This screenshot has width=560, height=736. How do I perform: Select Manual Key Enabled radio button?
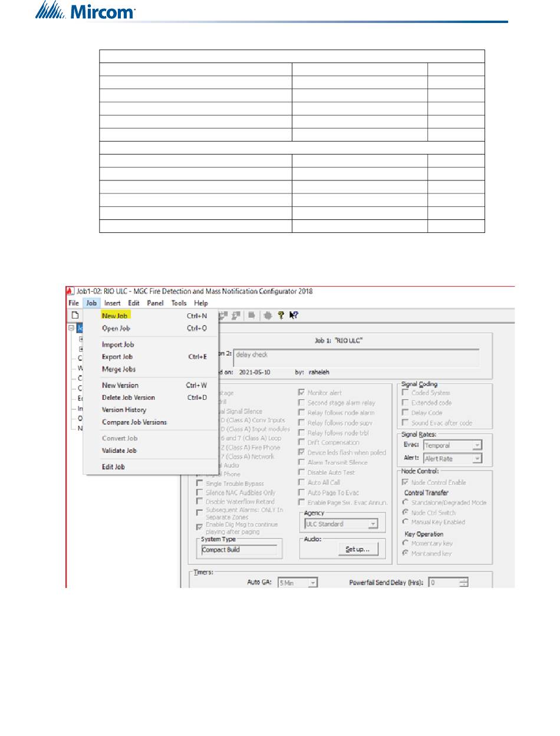[405, 522]
